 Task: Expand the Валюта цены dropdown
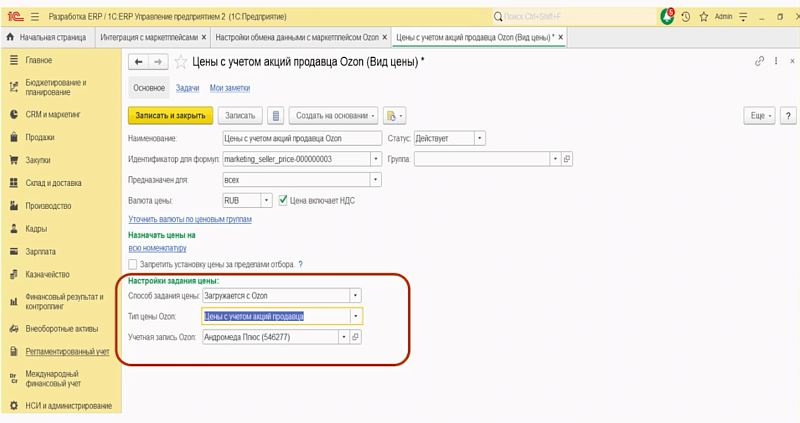pos(266,201)
